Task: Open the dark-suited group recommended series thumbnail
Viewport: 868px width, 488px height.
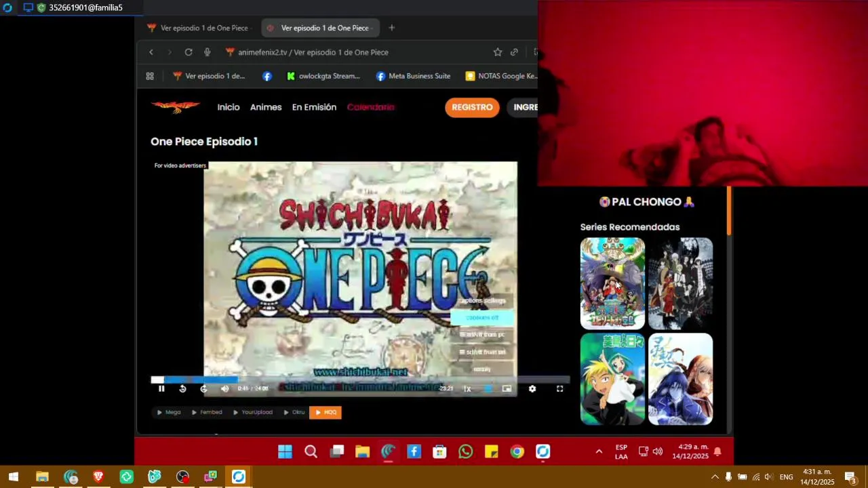Action: click(680, 283)
